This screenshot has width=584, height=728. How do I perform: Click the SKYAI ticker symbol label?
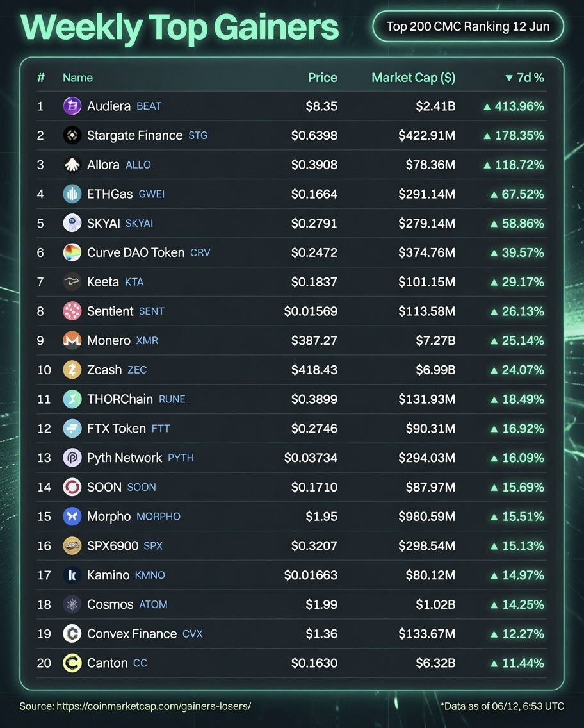[139, 223]
